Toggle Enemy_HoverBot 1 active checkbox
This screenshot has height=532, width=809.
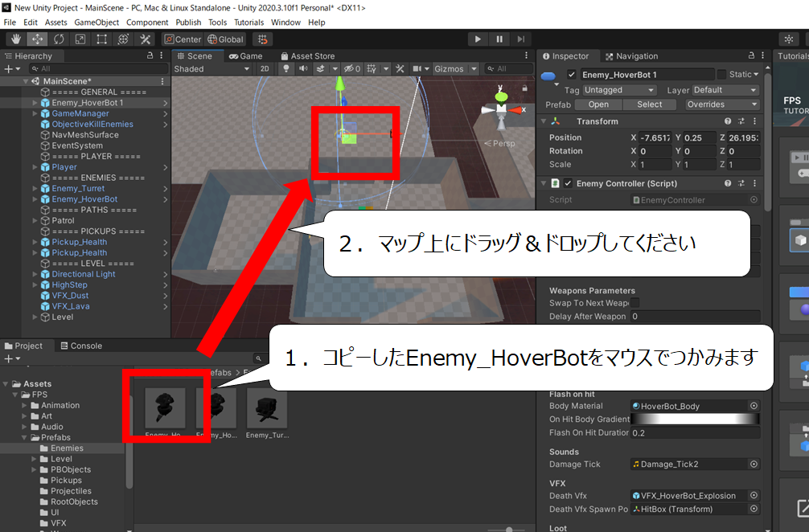[571, 74]
